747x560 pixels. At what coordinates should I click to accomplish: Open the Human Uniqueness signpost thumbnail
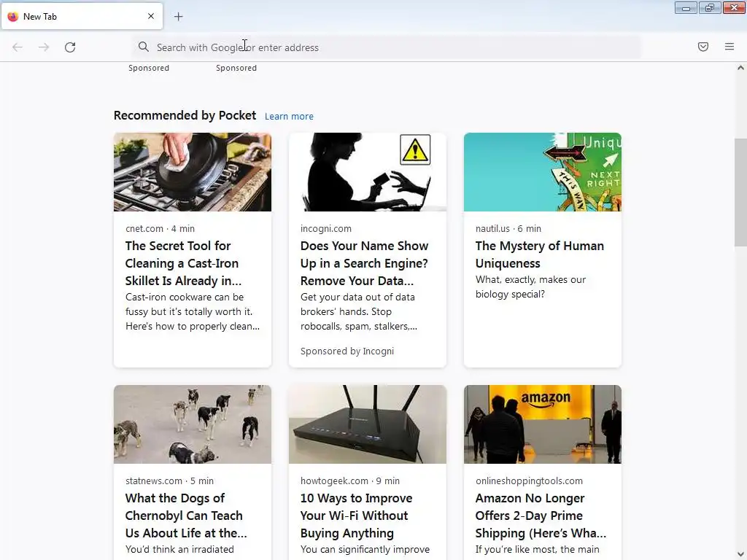tap(543, 172)
